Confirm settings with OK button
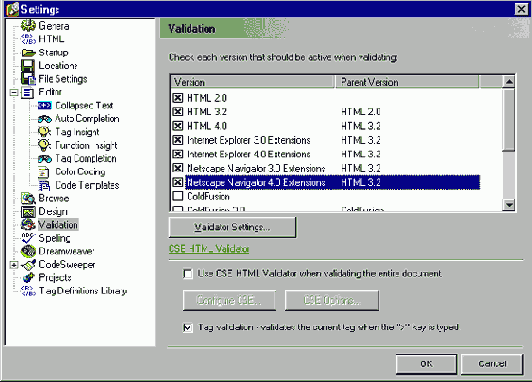 click(x=426, y=364)
